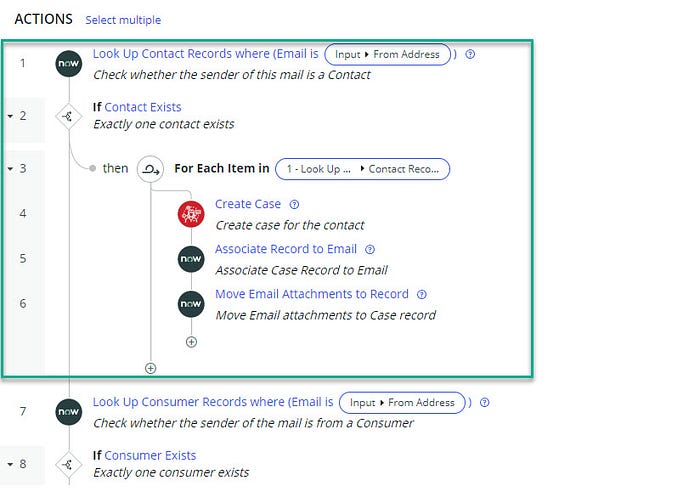Click the If Consumer Exists branch diamond icon
This screenshot has width=700, height=492.
coord(69,464)
